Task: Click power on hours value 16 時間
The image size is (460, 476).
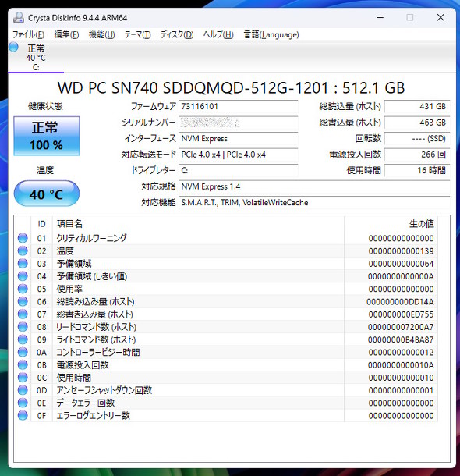Action: 417,171
